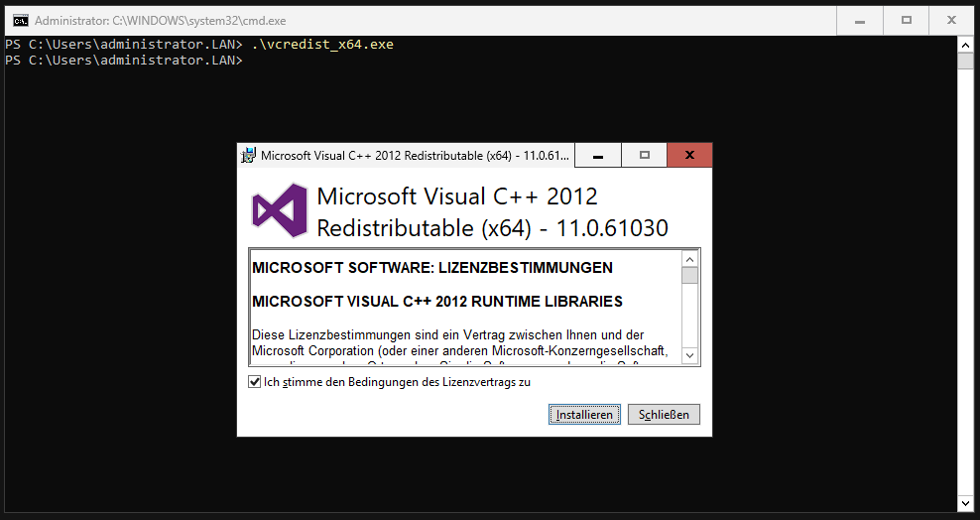Close the Visual C++ installer dialog
This screenshot has height=520, width=980.
tap(689, 156)
